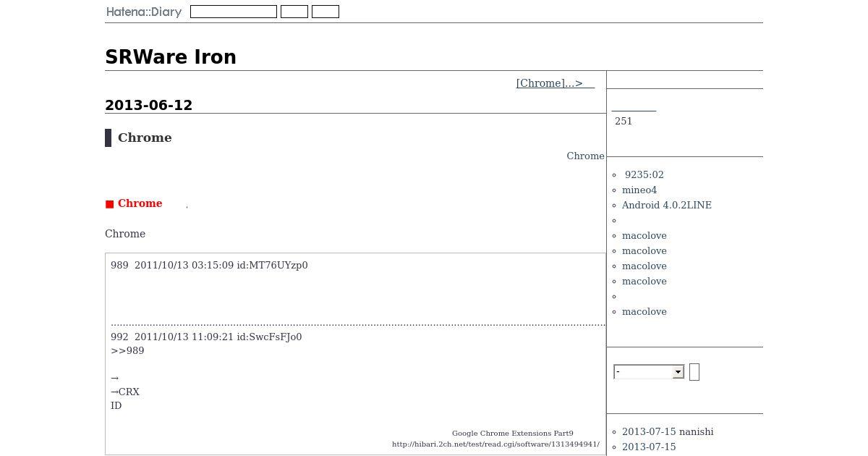Click the →CRX line in the quote
The image size is (868, 456).
point(125,392)
